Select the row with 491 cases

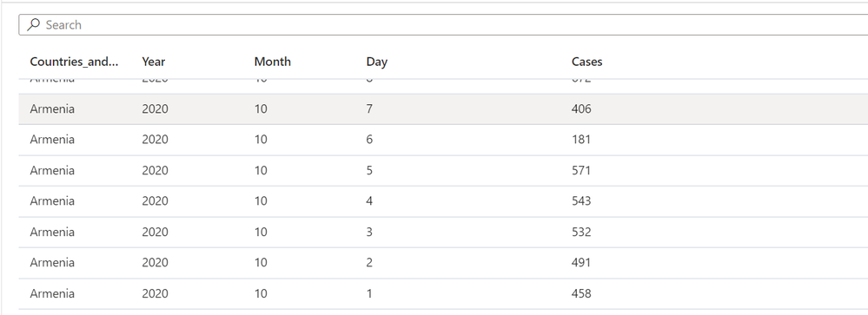443,262
